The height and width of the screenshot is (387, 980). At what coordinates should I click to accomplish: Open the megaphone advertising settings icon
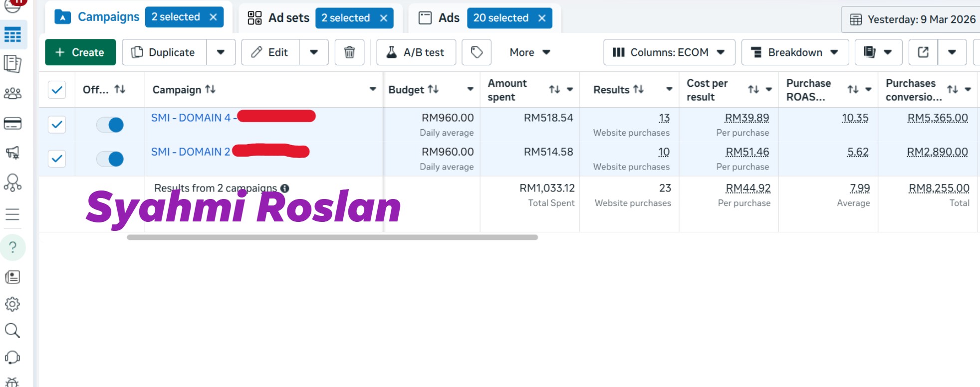point(12,153)
